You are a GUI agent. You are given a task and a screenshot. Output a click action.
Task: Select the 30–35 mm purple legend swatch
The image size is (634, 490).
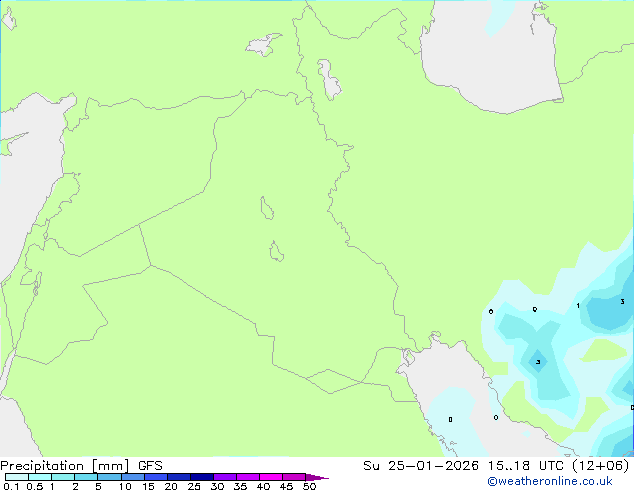click(225, 477)
